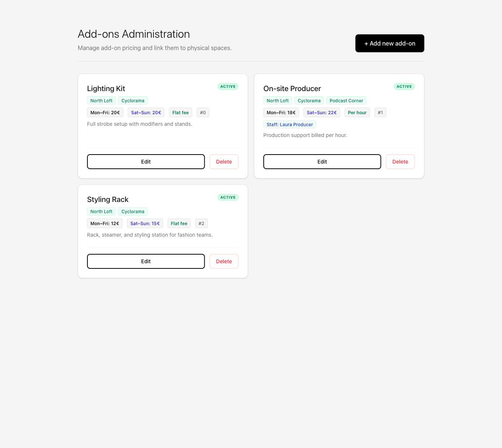This screenshot has width=502, height=448.
Task: Delete the On-site Producer add-on
Action: click(400, 162)
